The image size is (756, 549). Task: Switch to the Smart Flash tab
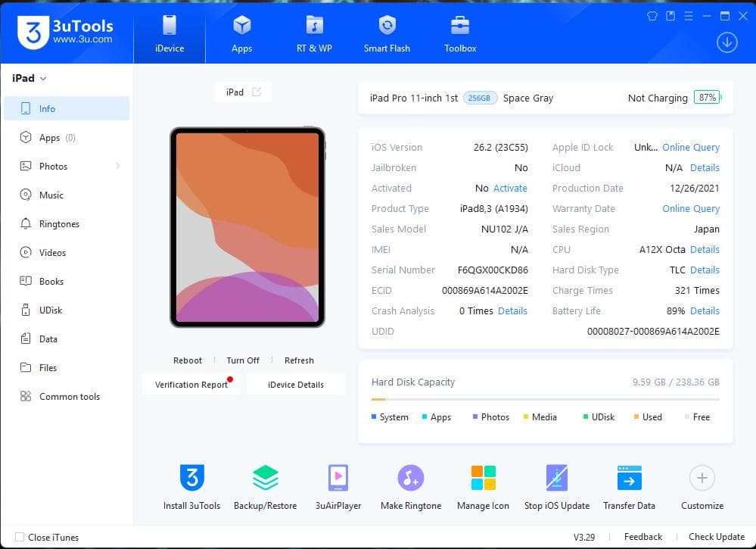click(x=387, y=33)
